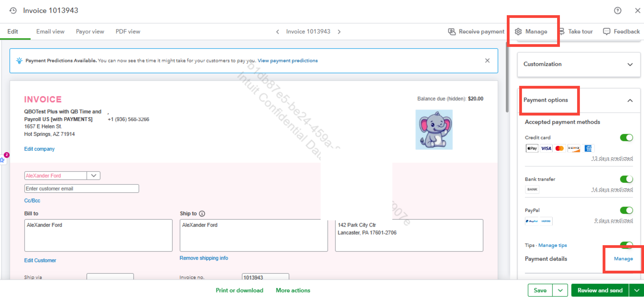Disable the Credit card payment toggle

coord(626,138)
